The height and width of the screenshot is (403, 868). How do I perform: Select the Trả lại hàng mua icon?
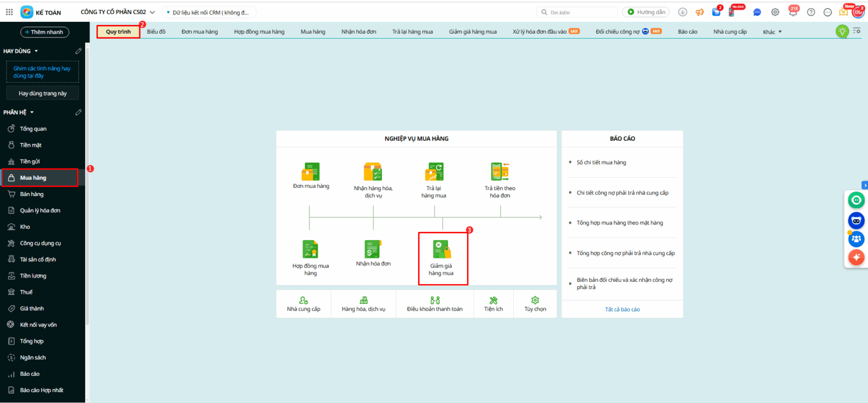(434, 172)
